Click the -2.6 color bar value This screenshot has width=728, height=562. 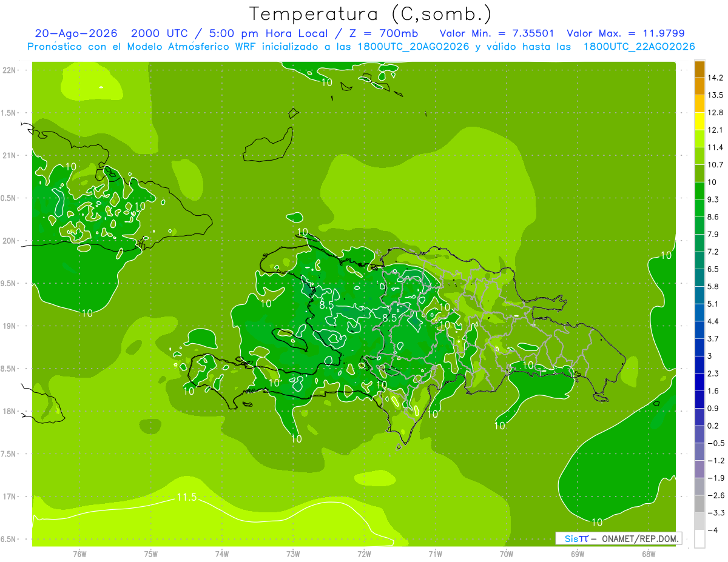716,495
